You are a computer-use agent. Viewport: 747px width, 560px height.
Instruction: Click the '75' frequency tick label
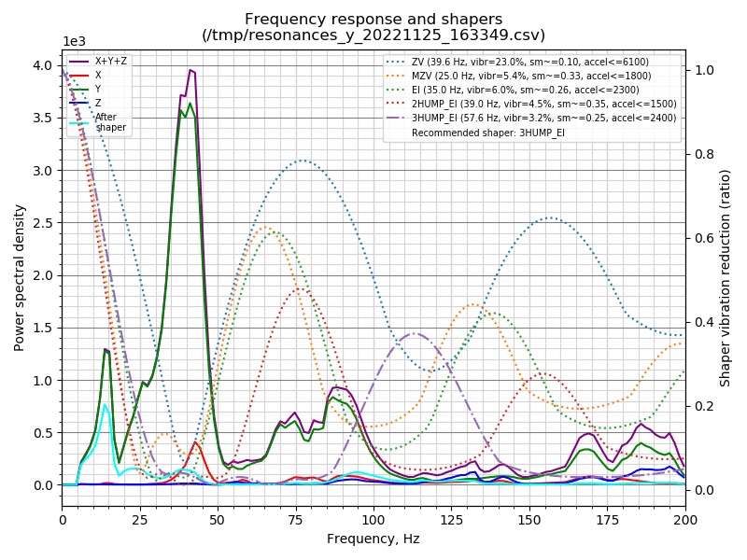click(x=296, y=520)
